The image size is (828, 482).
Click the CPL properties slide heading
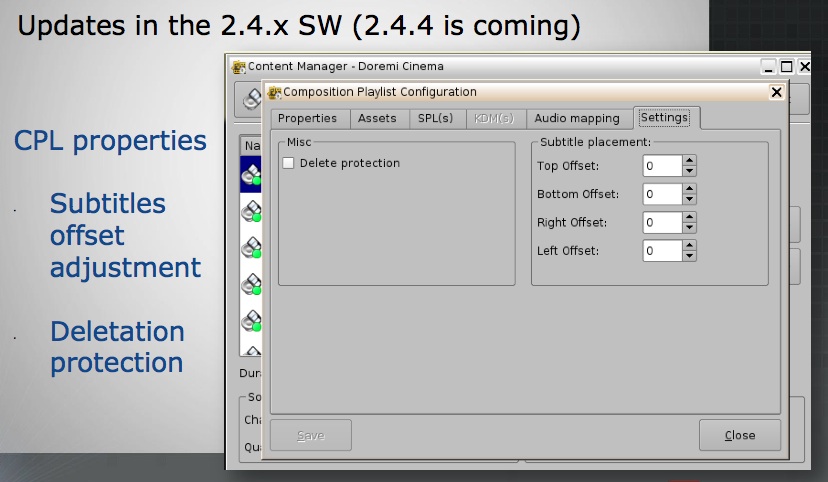coord(110,141)
